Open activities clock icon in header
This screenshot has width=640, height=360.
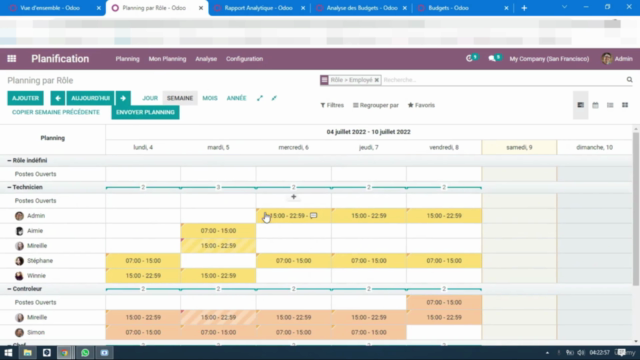click(x=469, y=59)
